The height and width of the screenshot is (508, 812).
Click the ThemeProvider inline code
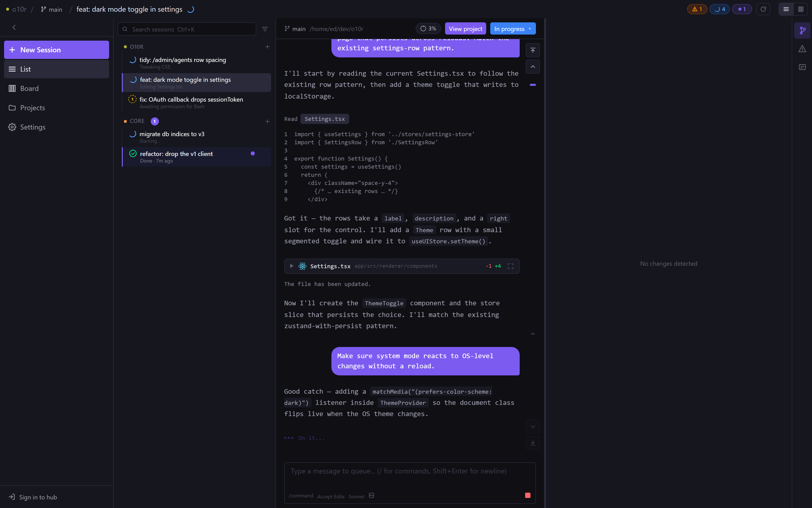403,403
